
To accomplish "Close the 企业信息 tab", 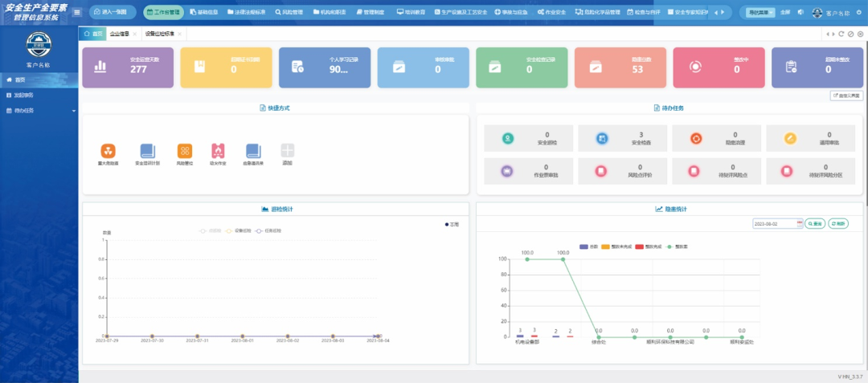I will (134, 35).
